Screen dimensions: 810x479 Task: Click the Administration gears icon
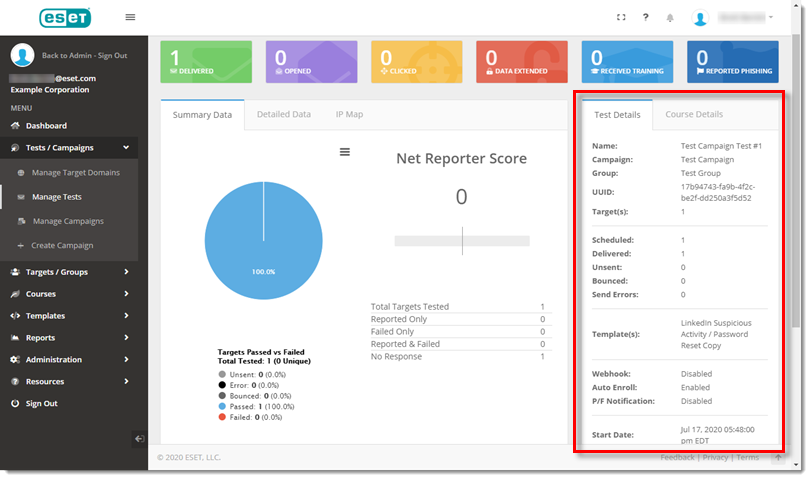click(15, 359)
